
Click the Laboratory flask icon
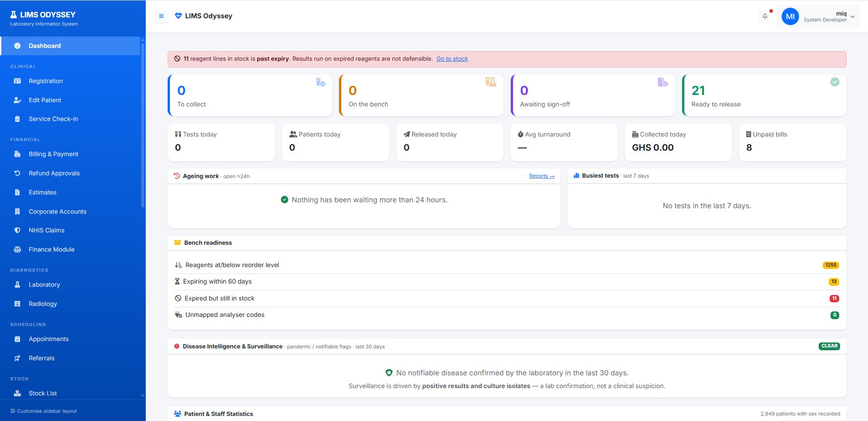[x=17, y=284]
